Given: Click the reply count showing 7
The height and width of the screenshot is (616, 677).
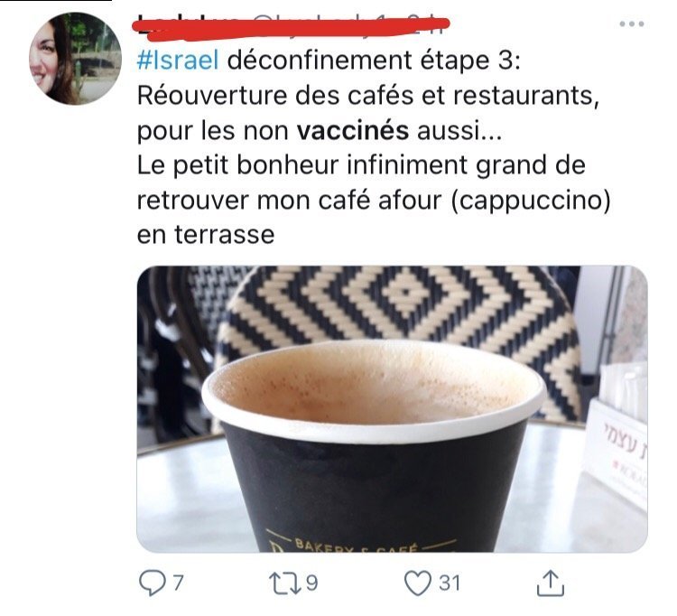Looking at the screenshot, I should pyautogui.click(x=179, y=583).
